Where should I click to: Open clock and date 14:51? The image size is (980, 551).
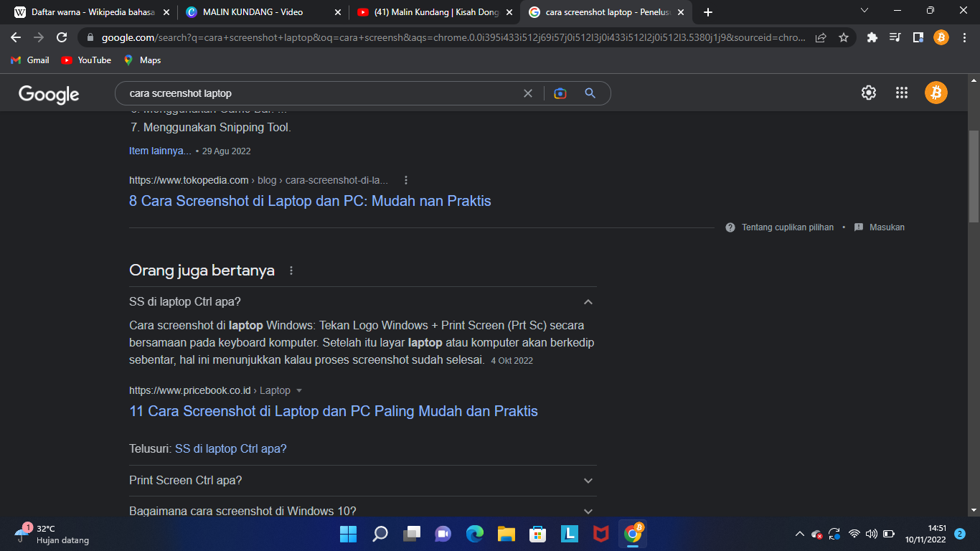coord(925,534)
